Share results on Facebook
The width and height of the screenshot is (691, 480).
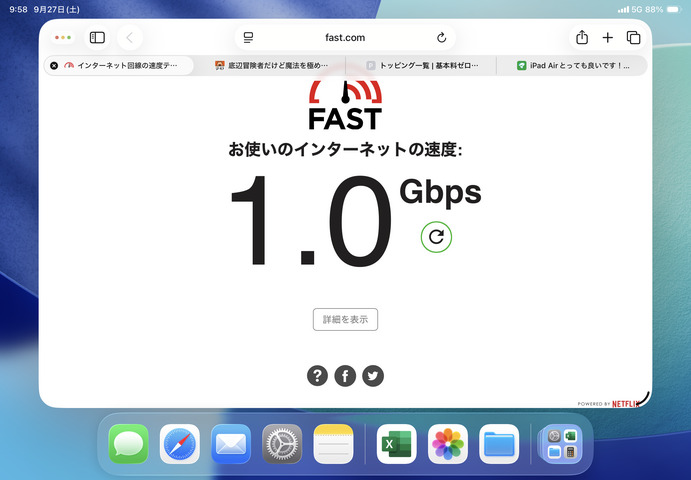click(345, 376)
